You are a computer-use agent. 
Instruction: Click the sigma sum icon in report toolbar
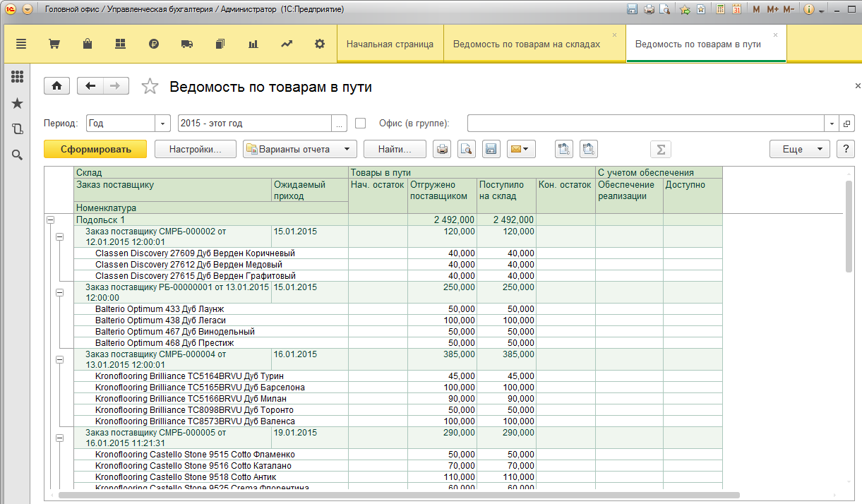[661, 149]
